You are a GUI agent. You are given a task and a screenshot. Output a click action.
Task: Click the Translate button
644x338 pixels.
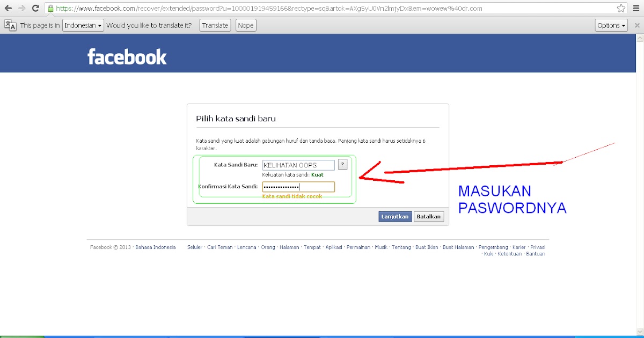[215, 25]
